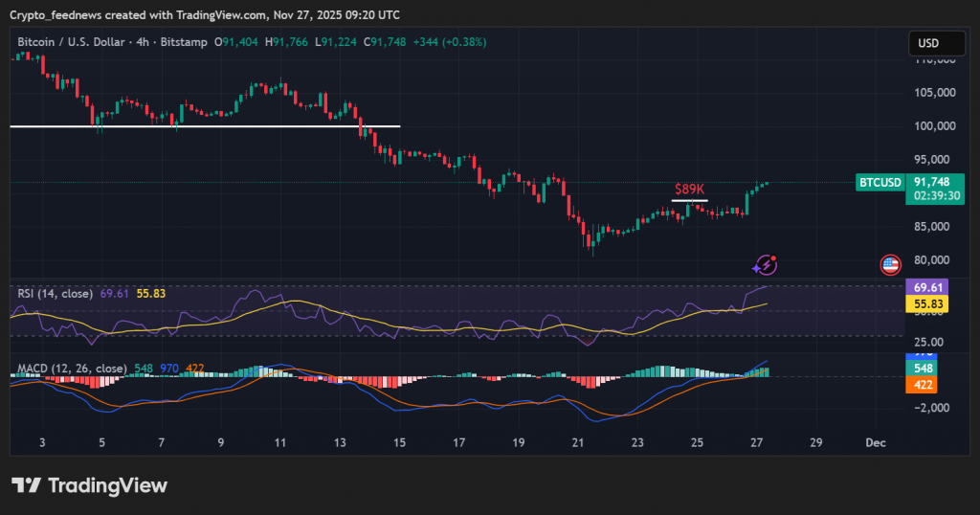980x515 pixels.
Task: Click the close value C91,748
Action: pyautogui.click(x=385, y=42)
